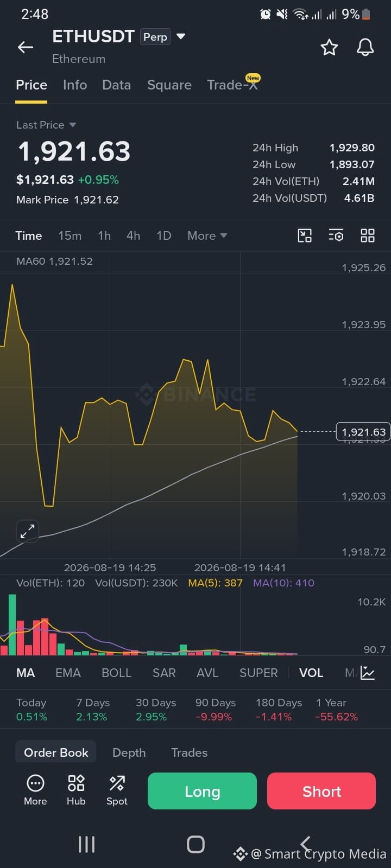Add ETHUSDT to favorites with star icon
This screenshot has height=868, width=391.
(329, 47)
